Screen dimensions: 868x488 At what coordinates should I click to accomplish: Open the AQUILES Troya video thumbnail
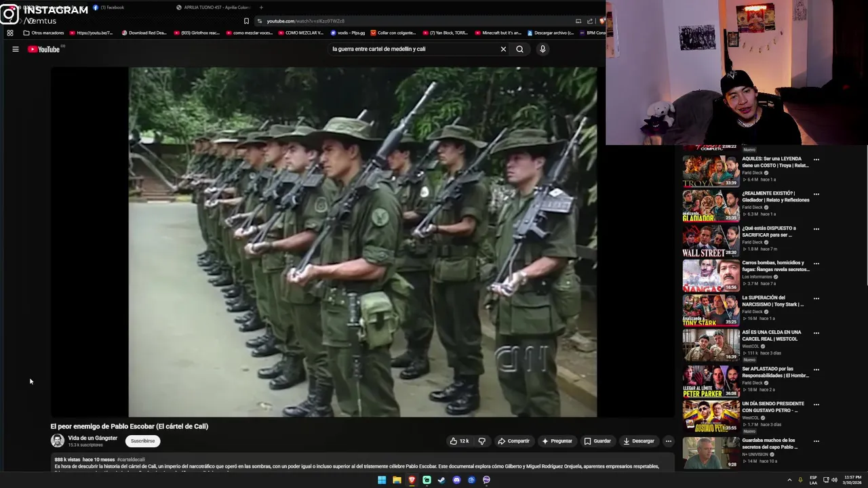pos(711,171)
